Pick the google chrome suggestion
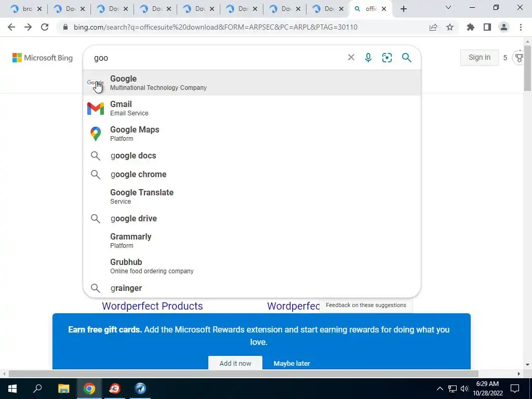 (252, 175)
